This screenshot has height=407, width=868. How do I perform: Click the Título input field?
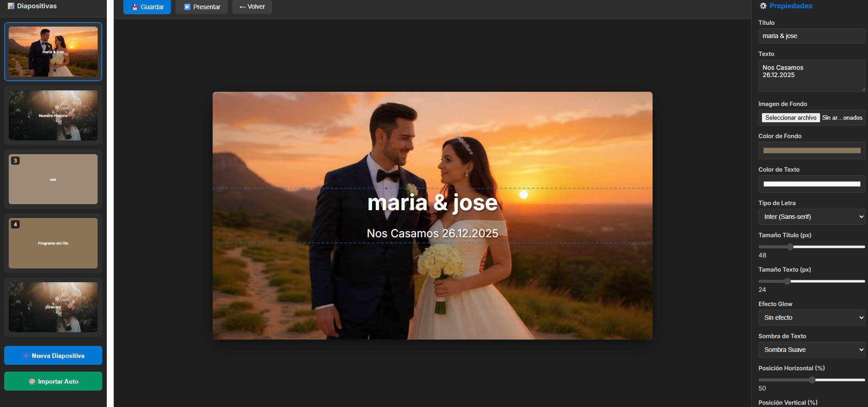pyautogui.click(x=812, y=36)
